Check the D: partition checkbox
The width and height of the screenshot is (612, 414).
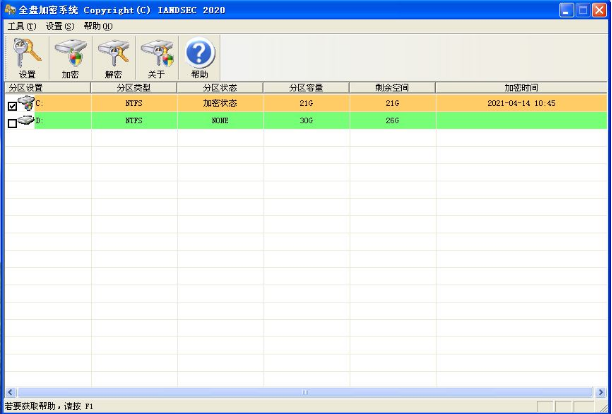pos(12,123)
